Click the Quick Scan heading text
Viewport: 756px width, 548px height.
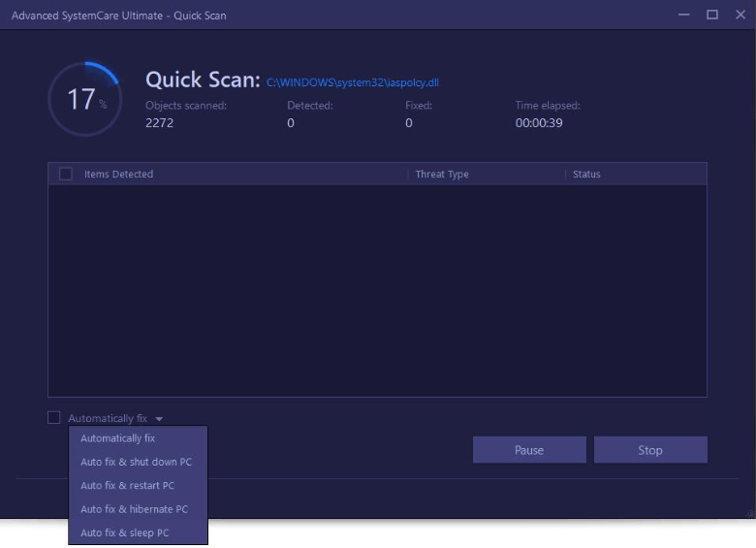point(203,80)
